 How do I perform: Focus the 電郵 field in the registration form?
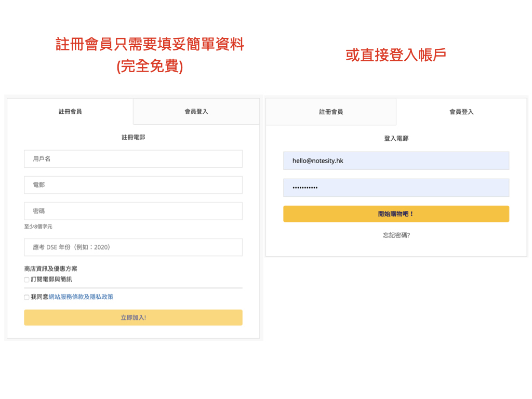point(133,185)
